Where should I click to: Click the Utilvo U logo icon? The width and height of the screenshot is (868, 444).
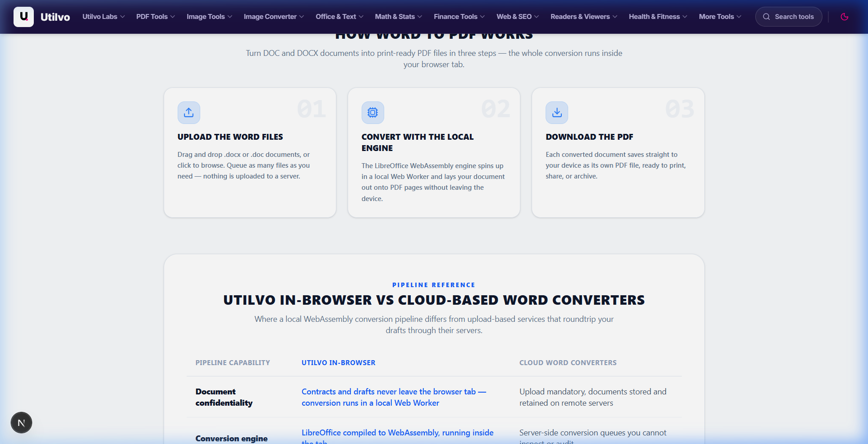23,17
